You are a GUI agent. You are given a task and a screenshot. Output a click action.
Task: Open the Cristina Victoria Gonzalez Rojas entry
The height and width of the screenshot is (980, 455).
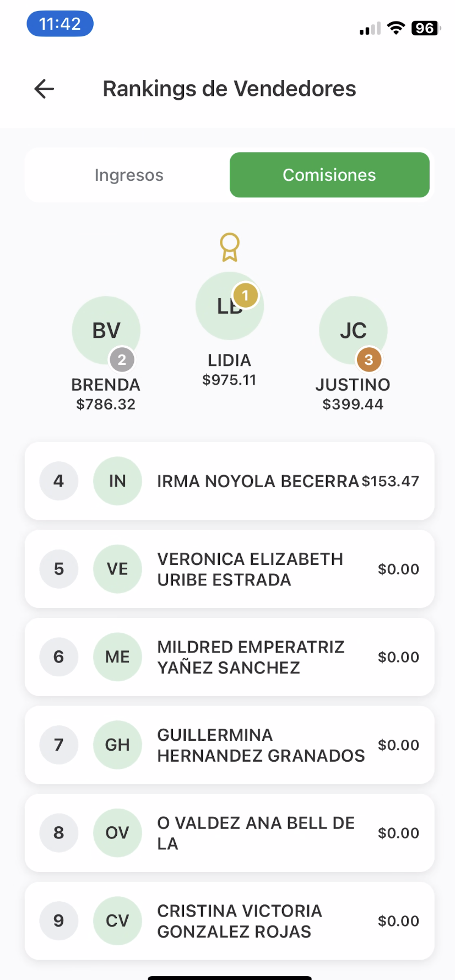point(230,921)
